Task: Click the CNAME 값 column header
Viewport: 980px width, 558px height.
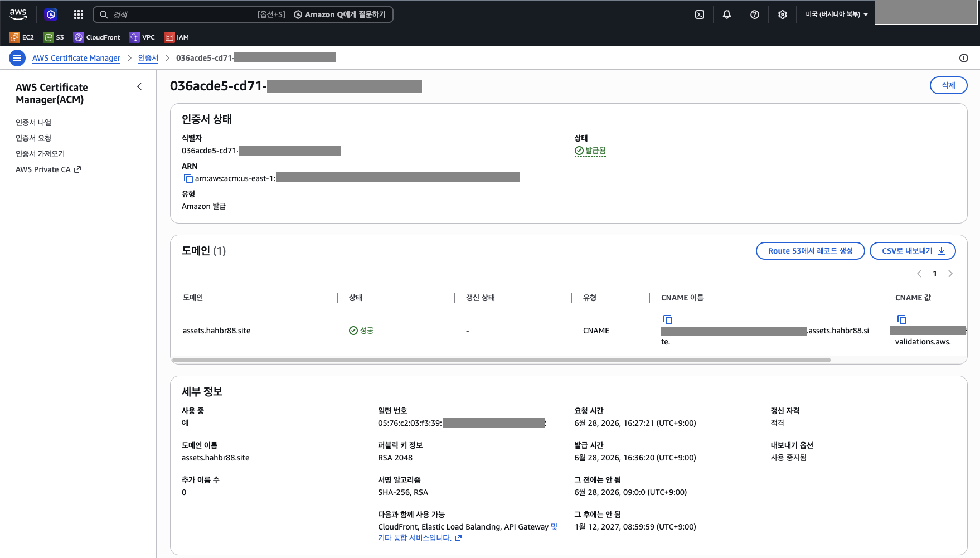Action: click(913, 298)
